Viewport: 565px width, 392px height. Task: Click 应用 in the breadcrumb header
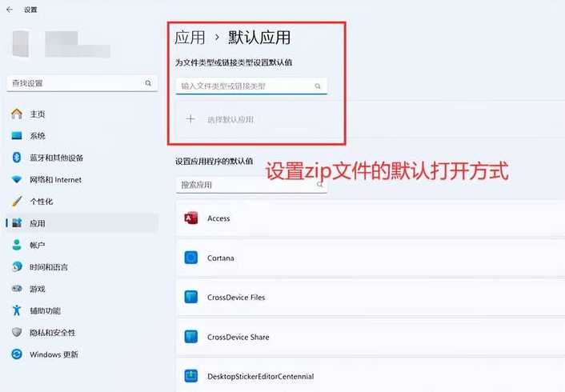click(x=190, y=38)
